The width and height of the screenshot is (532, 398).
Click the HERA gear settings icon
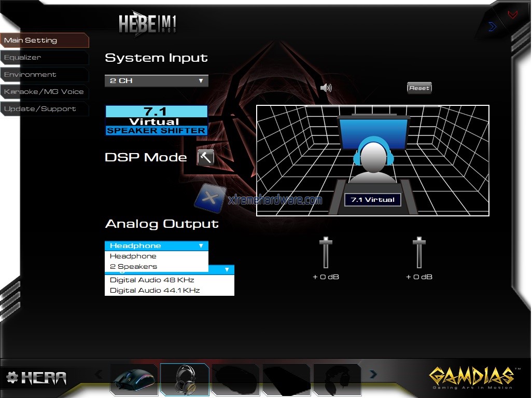tap(12, 378)
